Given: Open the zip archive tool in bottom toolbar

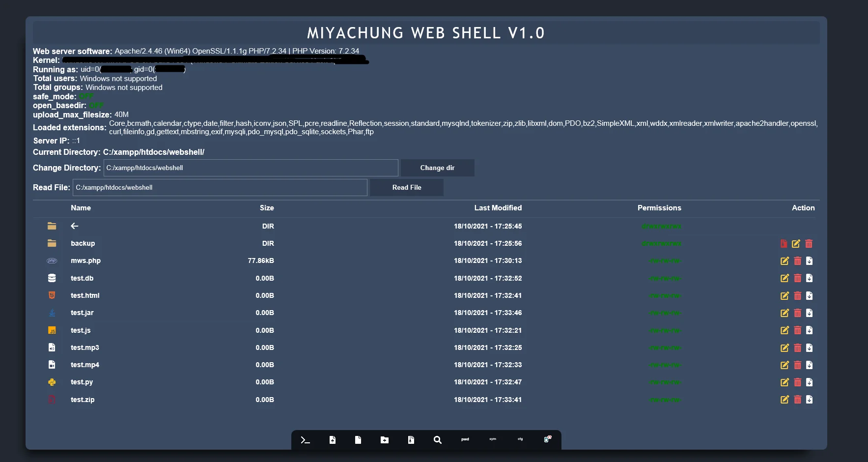Looking at the screenshot, I should pos(411,440).
